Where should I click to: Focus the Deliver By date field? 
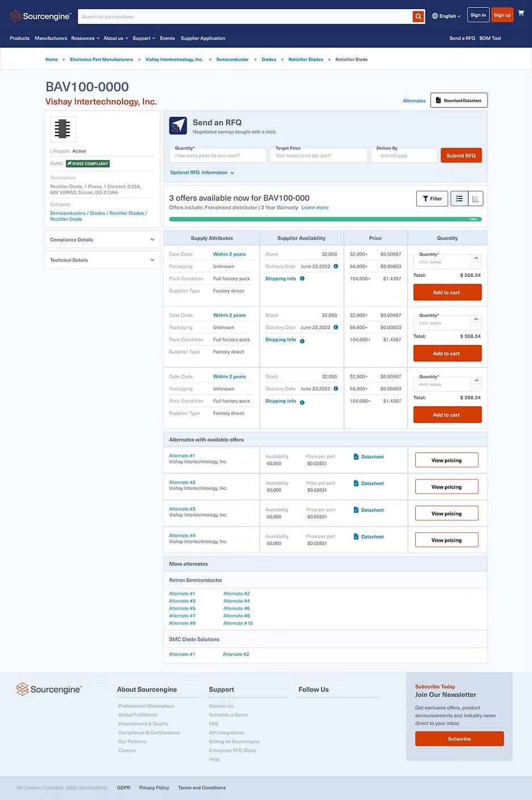click(404, 155)
